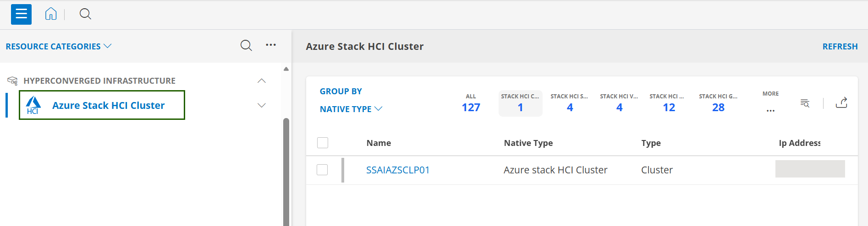Click the Azure HCI logo icon

[33, 105]
